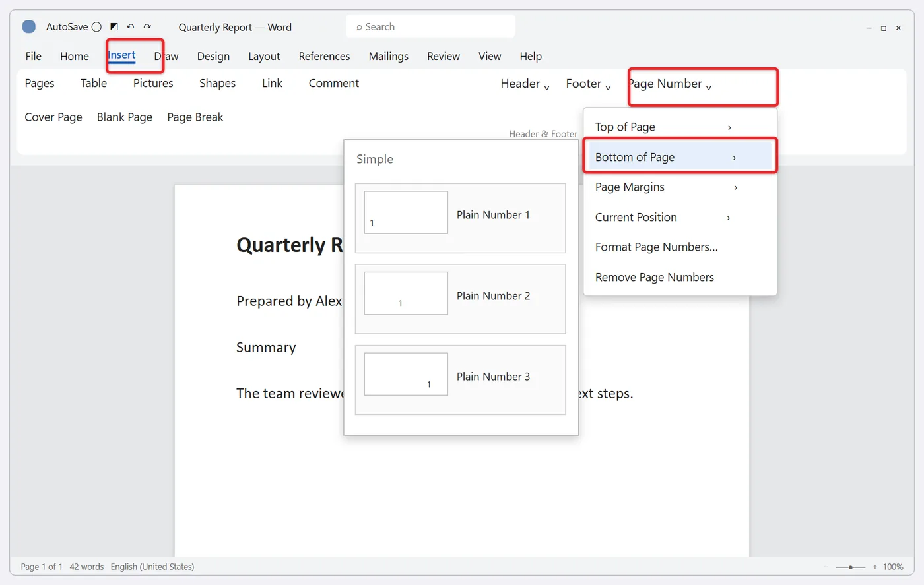Zoom out using the minus icon
The width and height of the screenshot is (924, 585).
[826, 567]
